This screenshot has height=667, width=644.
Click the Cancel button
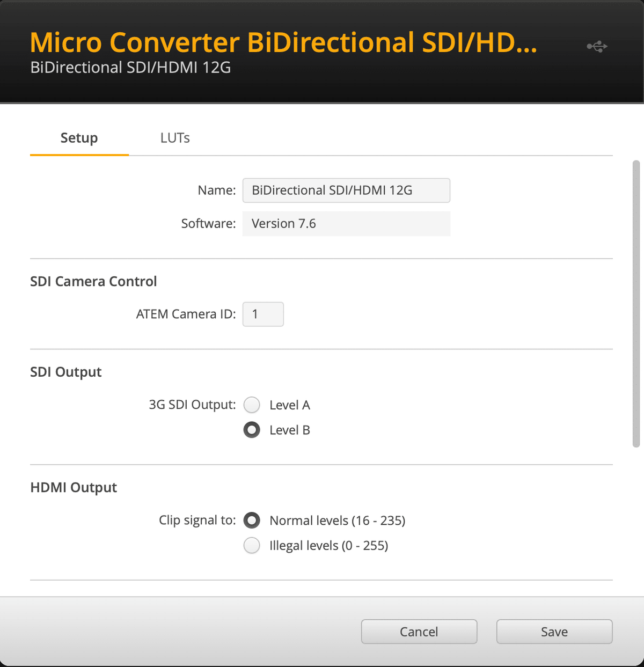[x=419, y=632]
